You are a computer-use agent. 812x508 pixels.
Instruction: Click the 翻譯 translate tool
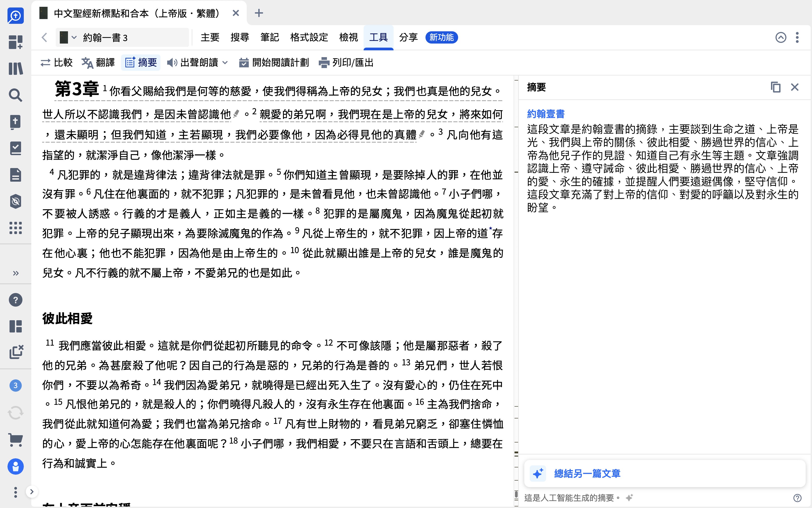[x=98, y=63]
